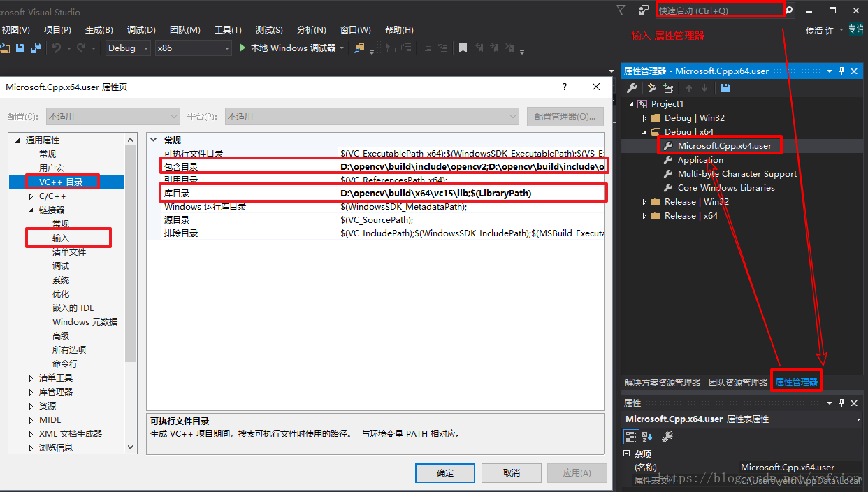Click the quick launch magnifier icon
Screen dimensions: 868x492
pyautogui.click(x=790, y=10)
